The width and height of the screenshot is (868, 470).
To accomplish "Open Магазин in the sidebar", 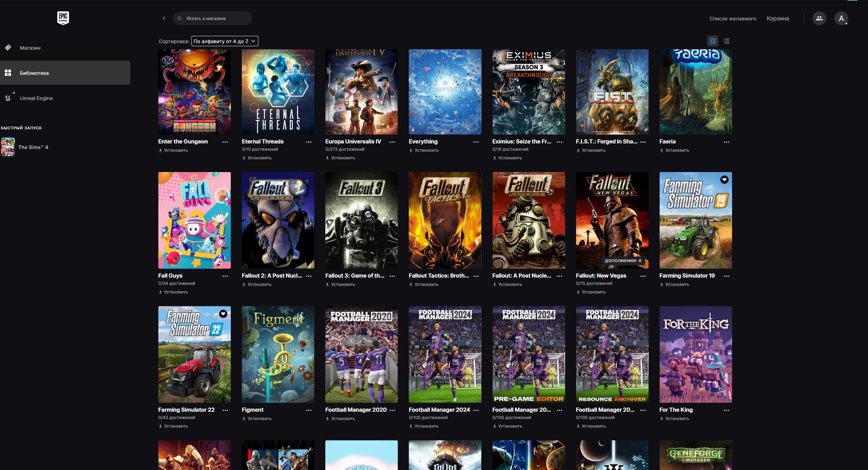I will click(x=65, y=48).
